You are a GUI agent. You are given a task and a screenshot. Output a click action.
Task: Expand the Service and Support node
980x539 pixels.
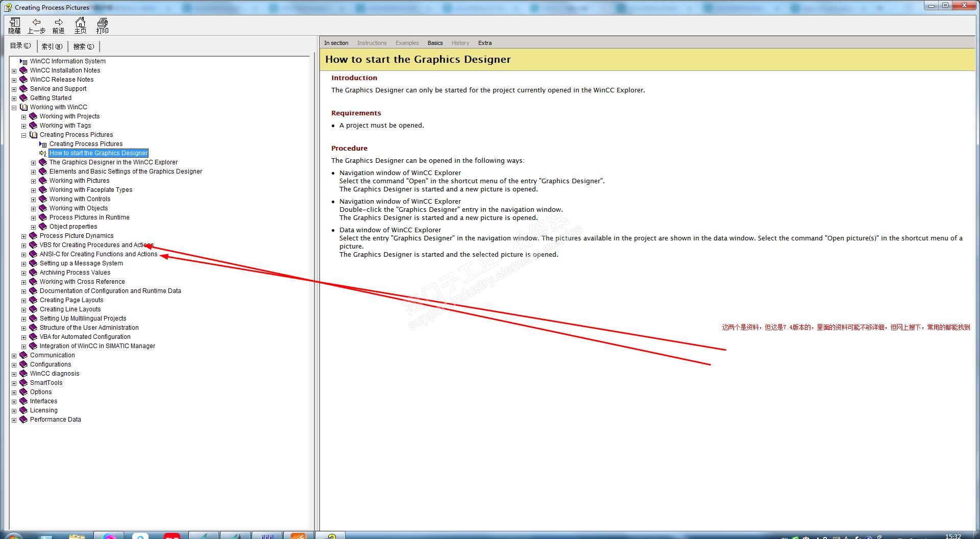coord(14,89)
